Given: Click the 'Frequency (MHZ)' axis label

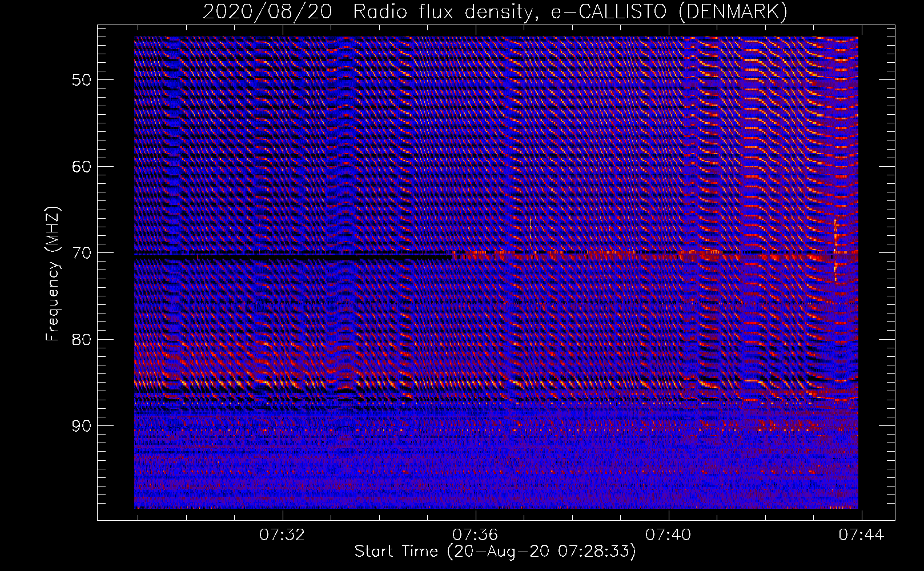Looking at the screenshot, I should (53, 274).
